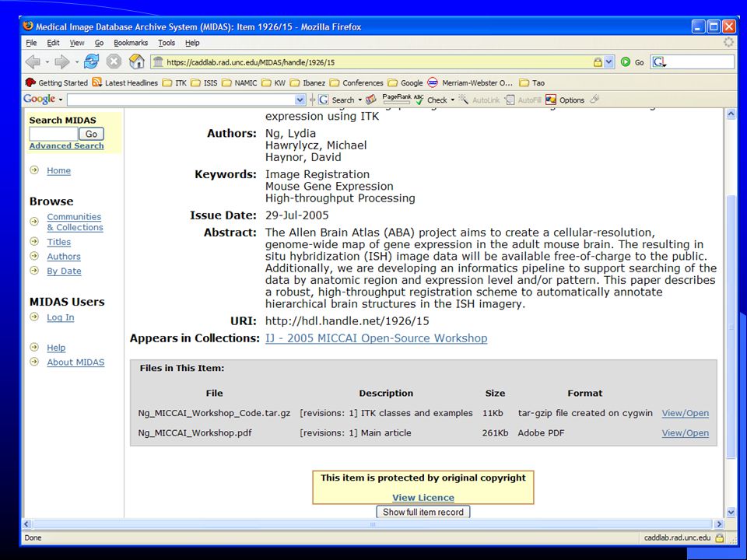Open the KW bookmarks folder
The width and height of the screenshot is (747, 560).
[273, 83]
